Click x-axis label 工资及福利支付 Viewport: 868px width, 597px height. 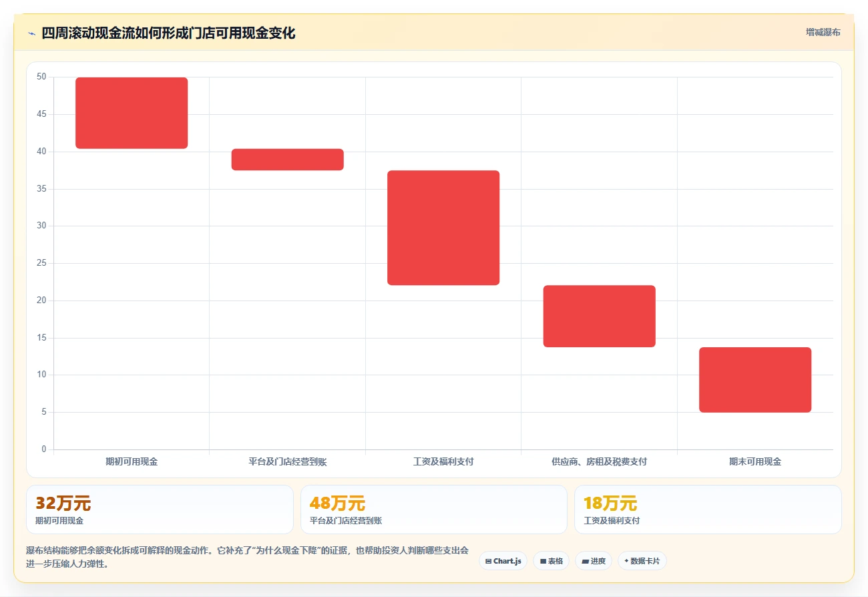(443, 461)
